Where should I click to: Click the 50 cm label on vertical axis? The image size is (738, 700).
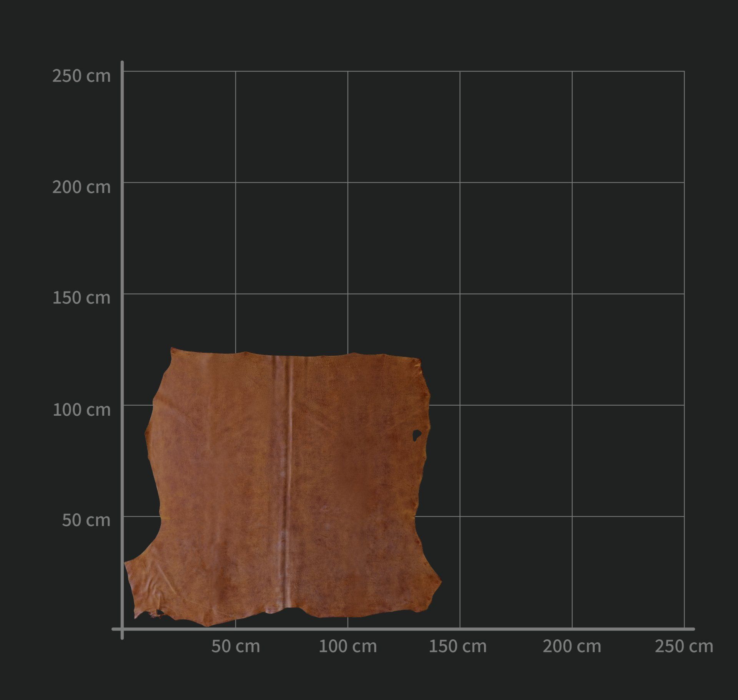click(86, 520)
